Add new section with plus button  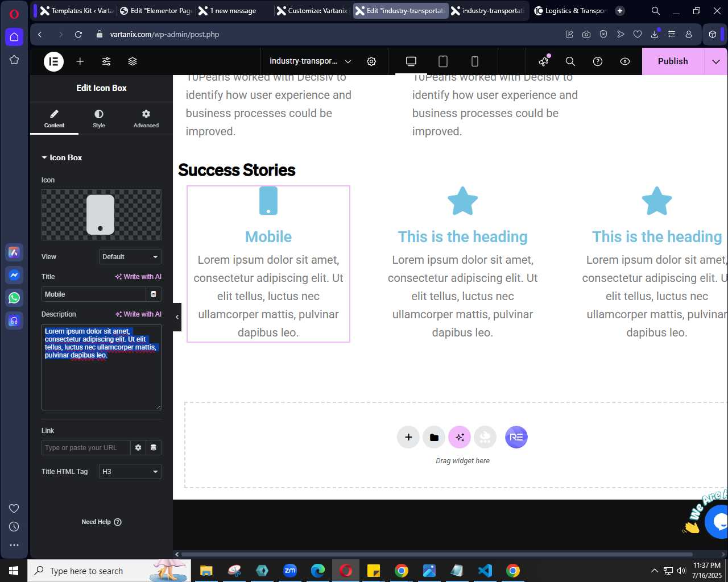pyautogui.click(x=408, y=437)
